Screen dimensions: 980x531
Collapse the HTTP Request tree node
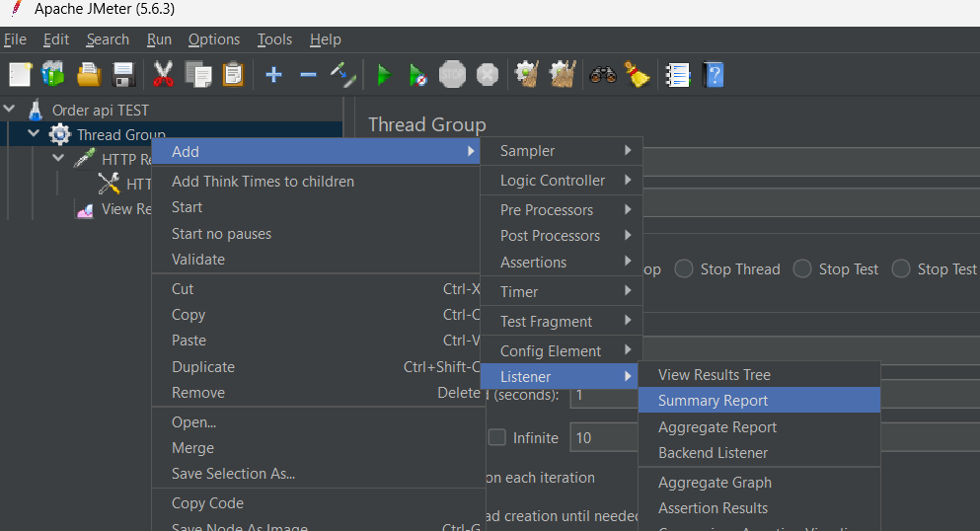59,158
